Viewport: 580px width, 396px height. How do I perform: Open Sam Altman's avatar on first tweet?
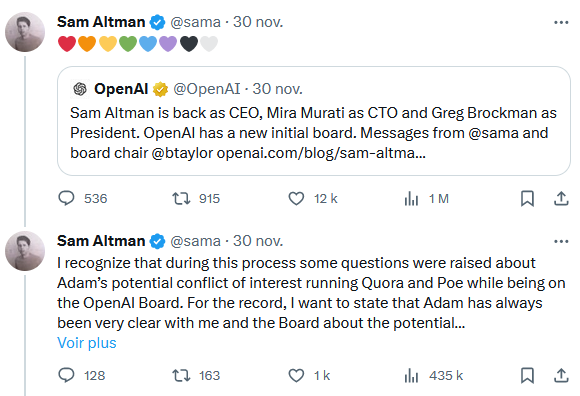point(25,32)
